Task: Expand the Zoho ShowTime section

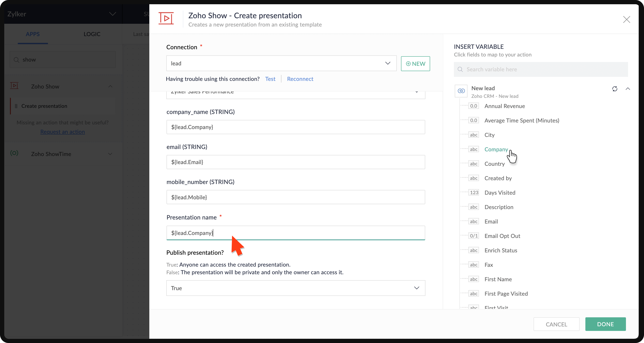Action: point(110,154)
